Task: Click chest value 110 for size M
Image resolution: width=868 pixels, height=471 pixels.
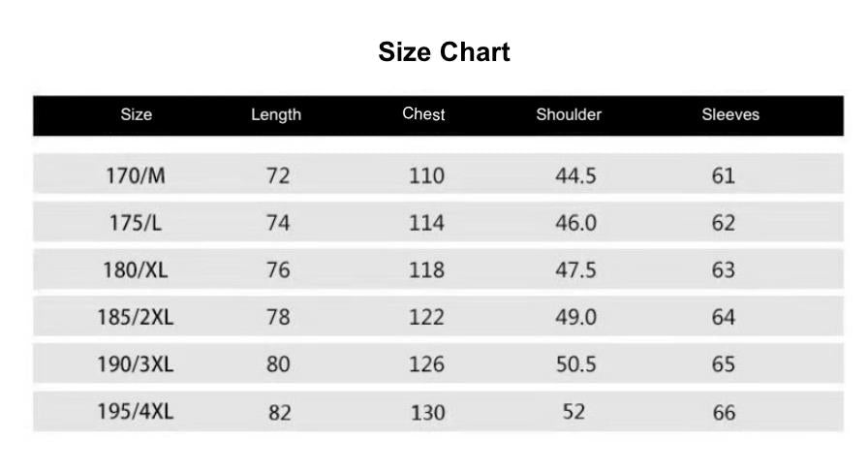Action: pyautogui.click(x=427, y=175)
